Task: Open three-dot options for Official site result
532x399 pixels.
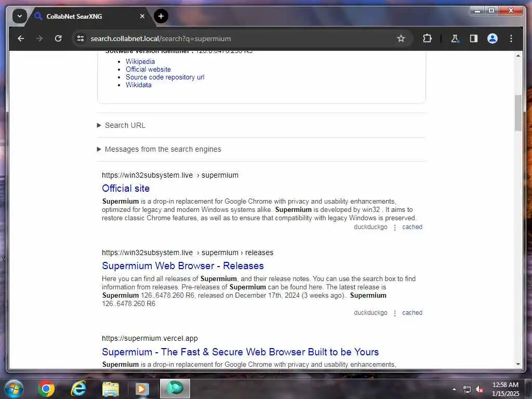Action: pos(395,228)
